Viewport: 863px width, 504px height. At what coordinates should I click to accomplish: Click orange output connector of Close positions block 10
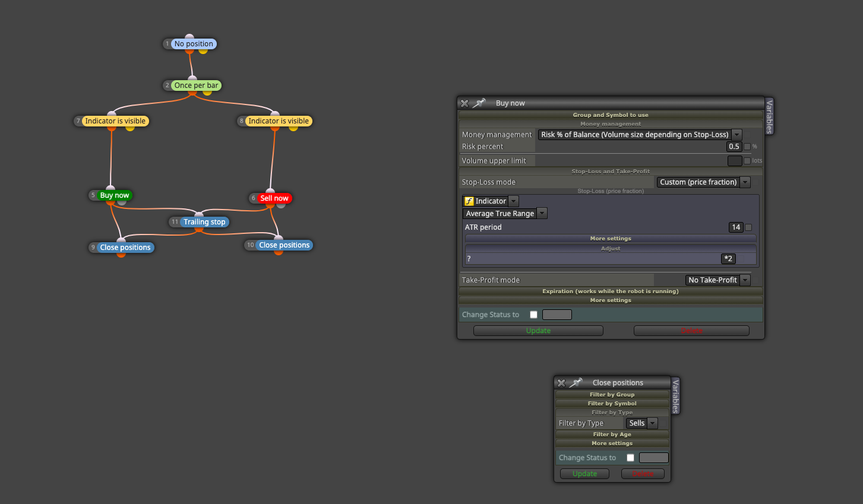[279, 252]
